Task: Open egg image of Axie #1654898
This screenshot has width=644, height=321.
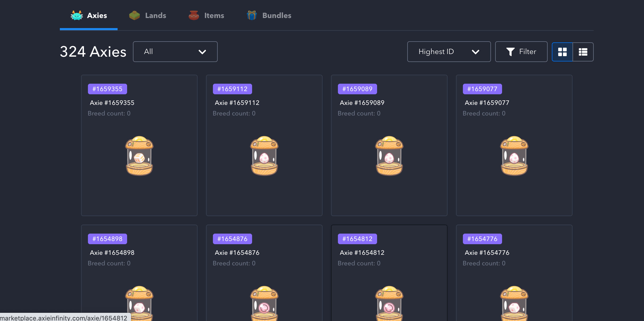Action: click(x=139, y=303)
